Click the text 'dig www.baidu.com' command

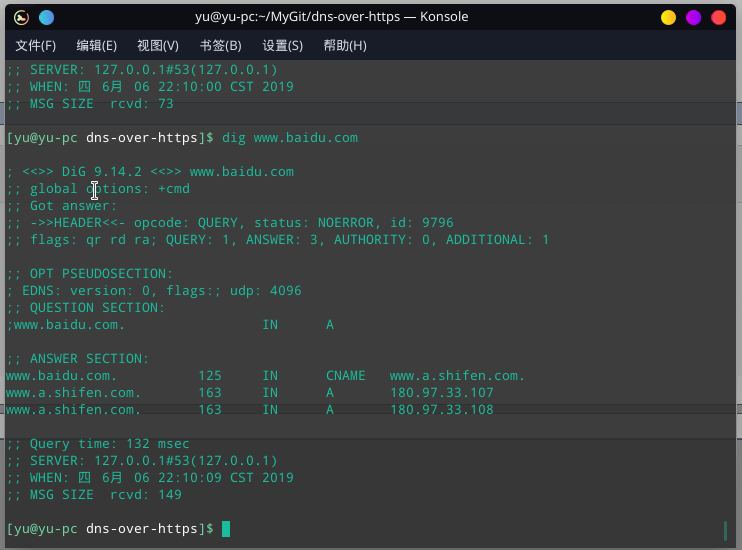coord(290,138)
